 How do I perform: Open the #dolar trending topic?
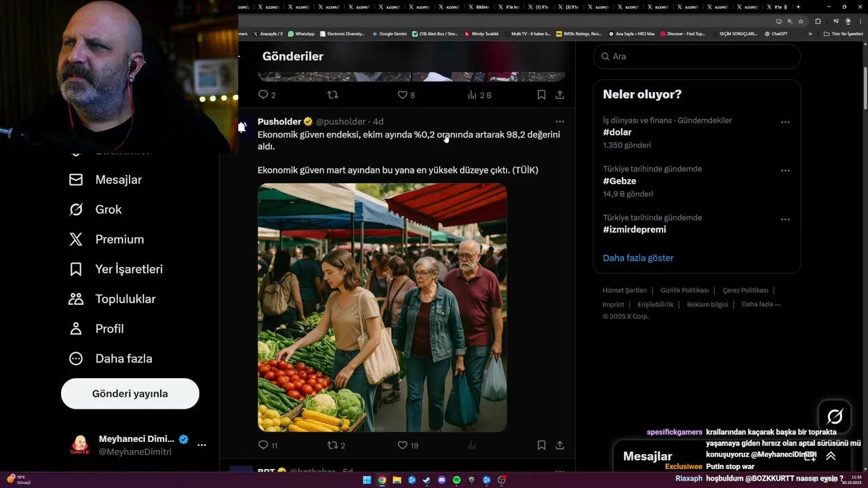click(x=617, y=132)
